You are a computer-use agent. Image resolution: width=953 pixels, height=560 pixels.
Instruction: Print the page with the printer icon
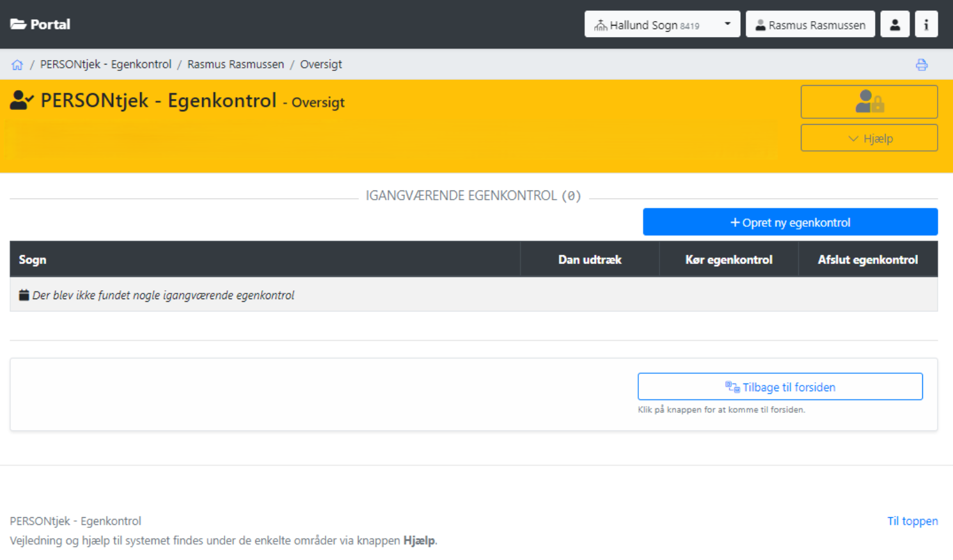tap(922, 65)
